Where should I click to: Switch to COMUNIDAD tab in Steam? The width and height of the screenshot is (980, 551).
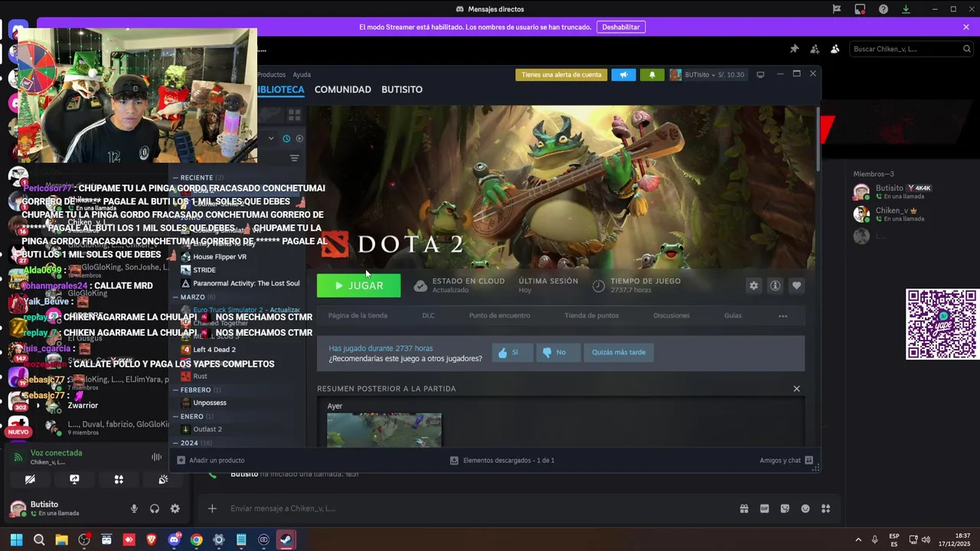(342, 90)
